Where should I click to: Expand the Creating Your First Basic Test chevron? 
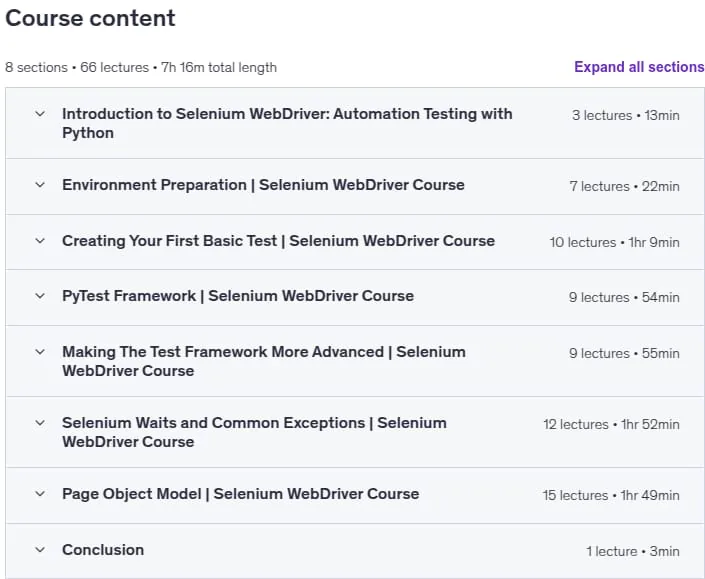coord(40,241)
